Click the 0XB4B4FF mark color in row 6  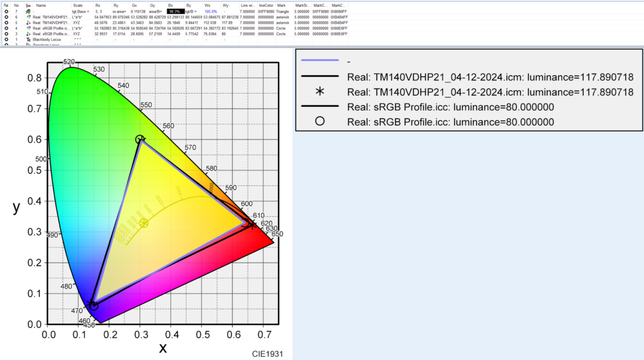click(339, 17)
